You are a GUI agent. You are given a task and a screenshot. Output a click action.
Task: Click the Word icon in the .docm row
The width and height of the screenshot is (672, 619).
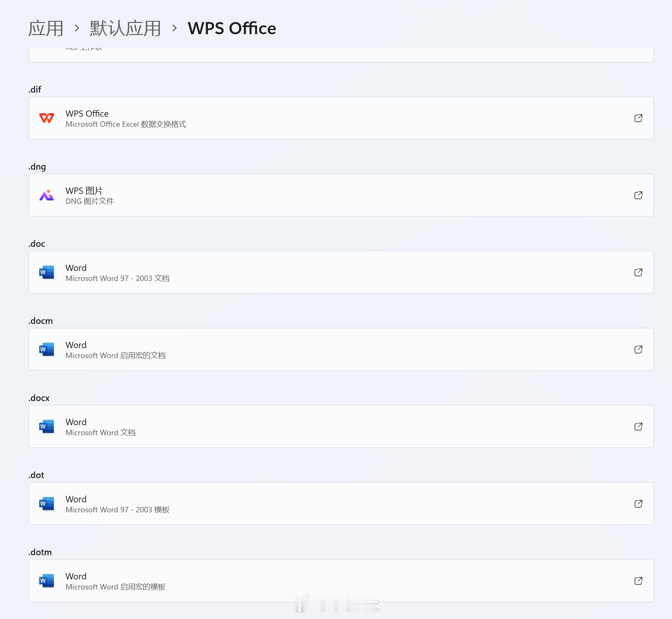click(47, 349)
